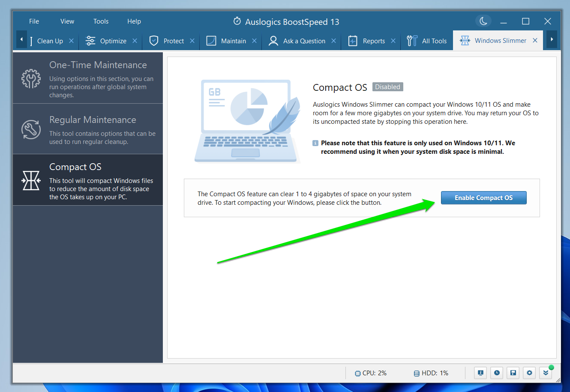The width and height of the screenshot is (570, 392).
Task: Open the Tools menu
Action: coord(101,21)
